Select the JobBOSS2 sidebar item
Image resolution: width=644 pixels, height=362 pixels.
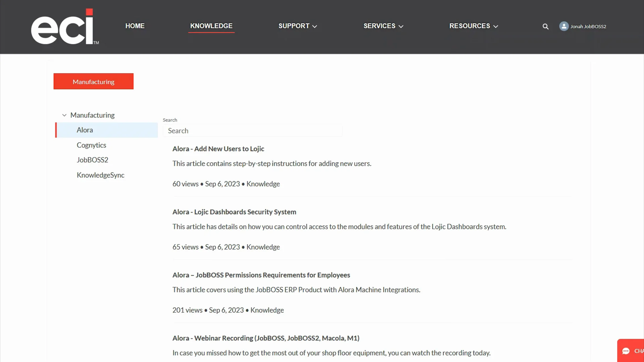click(x=93, y=160)
